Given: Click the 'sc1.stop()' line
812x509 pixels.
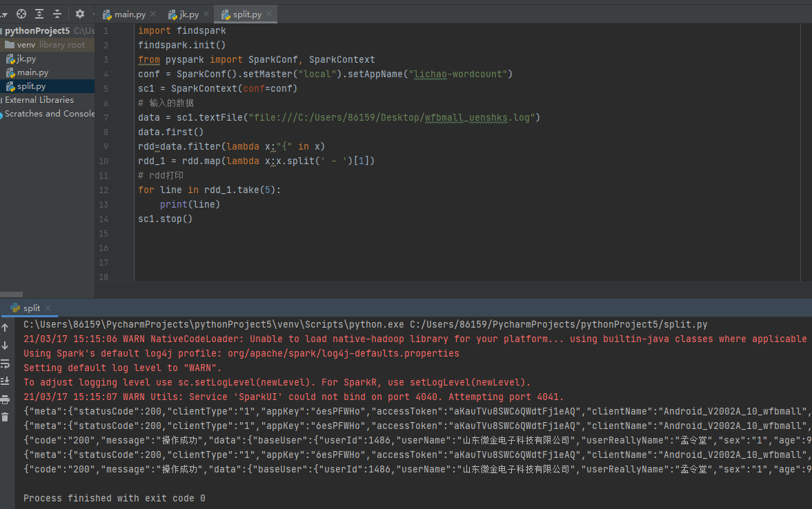Looking at the screenshot, I should pyautogui.click(x=165, y=219).
